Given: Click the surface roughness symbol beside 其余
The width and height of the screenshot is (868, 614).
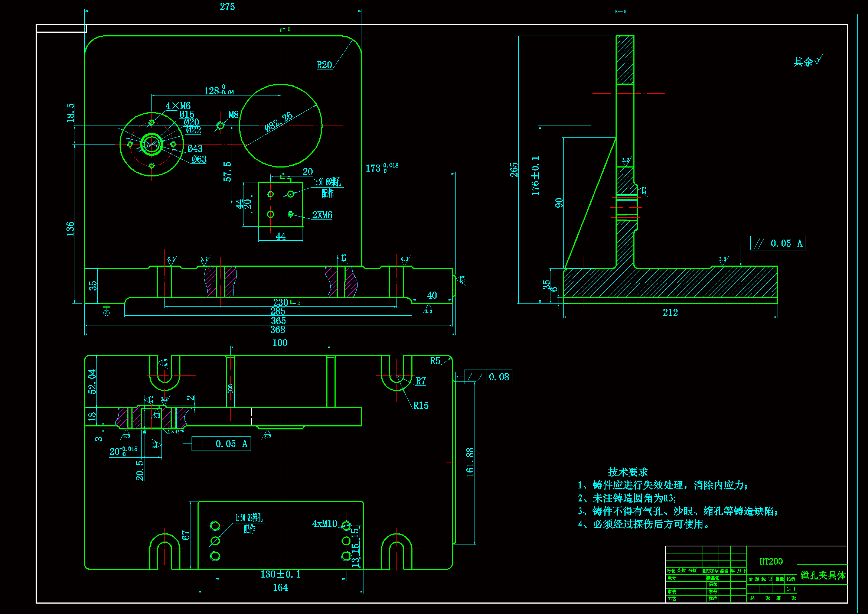Looking at the screenshot, I should [x=818, y=61].
